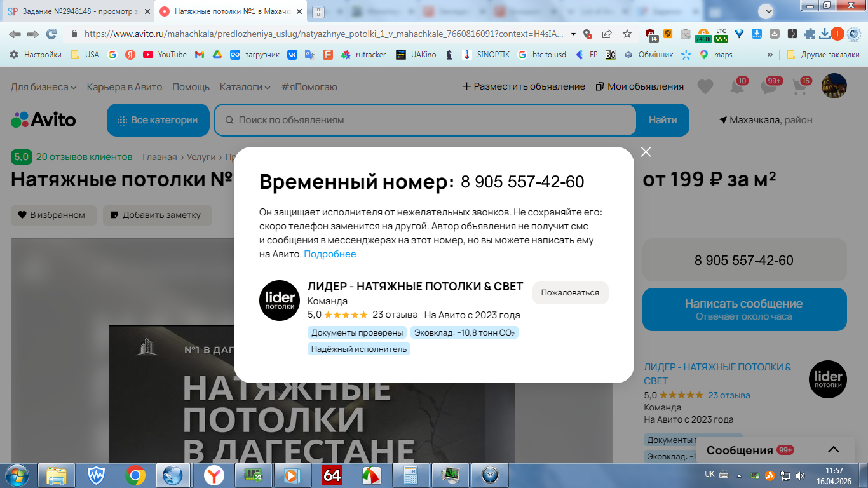This screenshot has height=488, width=868.
Task: Bookmark this page with the star icon
Action: [627, 34]
